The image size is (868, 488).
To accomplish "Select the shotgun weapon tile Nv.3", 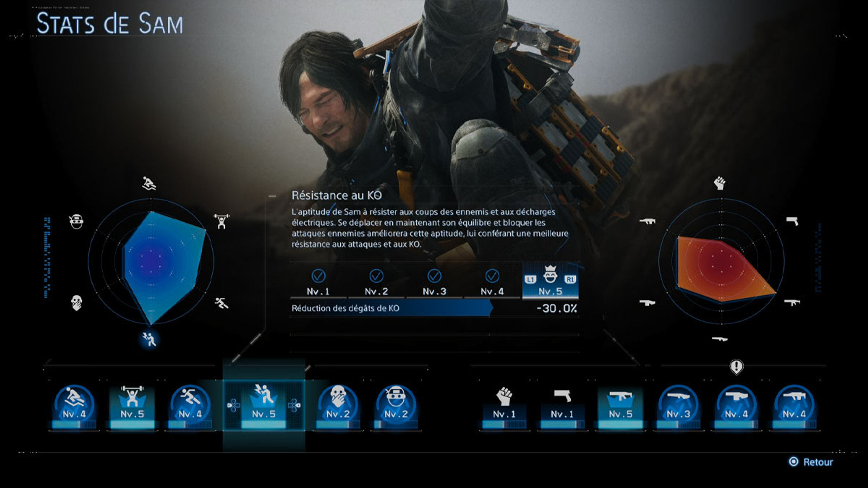I will (x=678, y=407).
